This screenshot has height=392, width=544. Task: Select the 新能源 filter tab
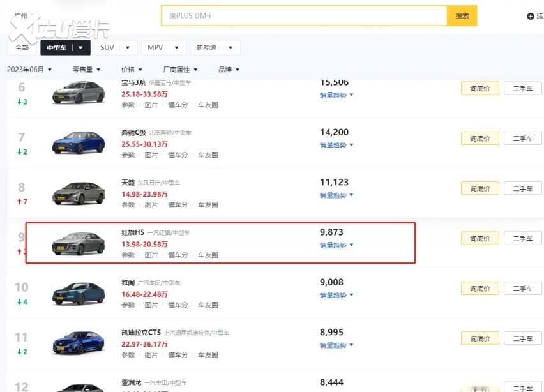pos(215,48)
